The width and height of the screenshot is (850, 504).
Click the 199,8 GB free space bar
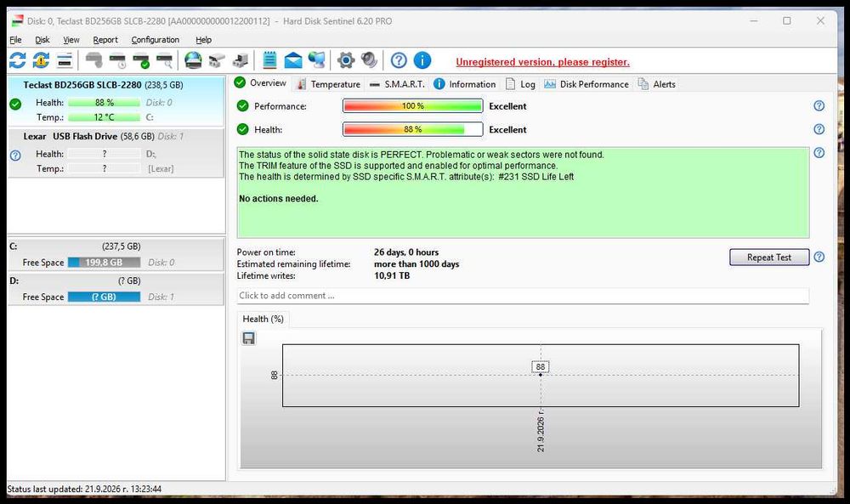coord(104,263)
